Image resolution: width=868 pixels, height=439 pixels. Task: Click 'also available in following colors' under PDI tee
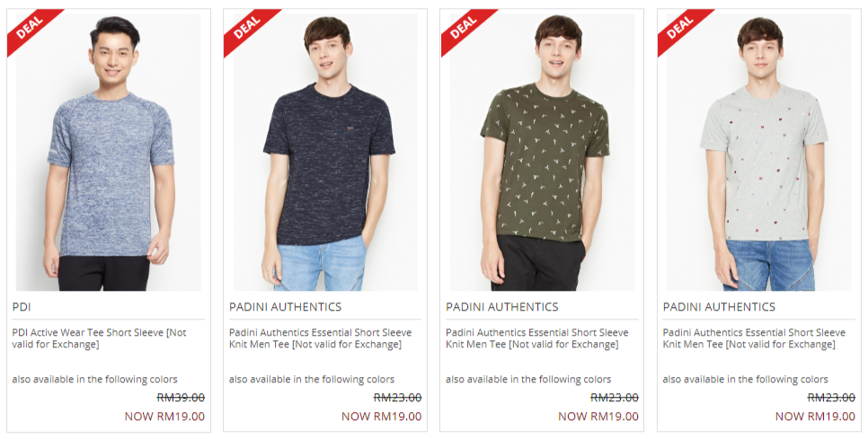(94, 379)
